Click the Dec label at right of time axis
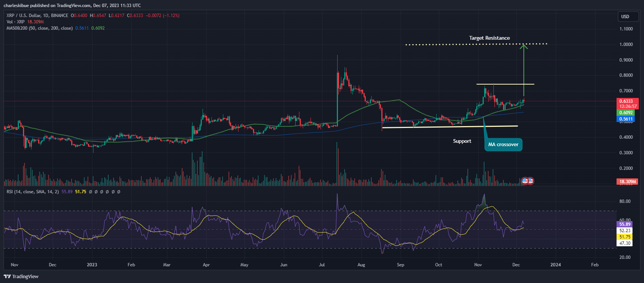 pyautogui.click(x=516, y=265)
